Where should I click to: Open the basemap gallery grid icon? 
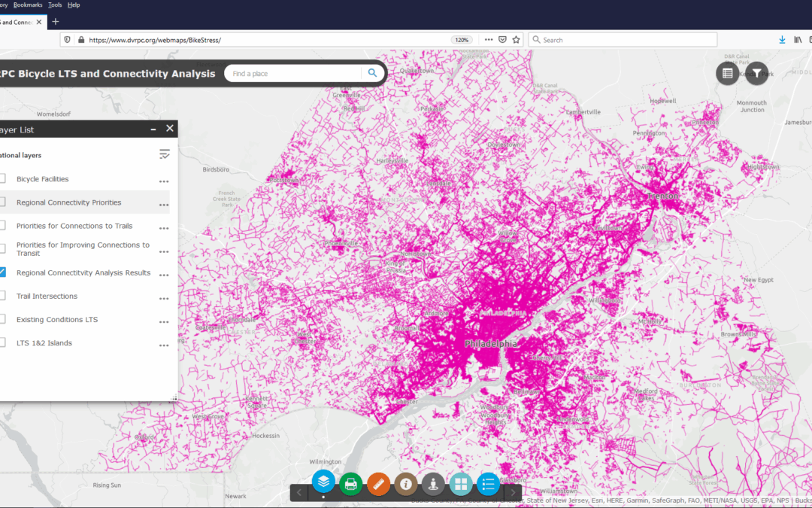click(x=461, y=483)
